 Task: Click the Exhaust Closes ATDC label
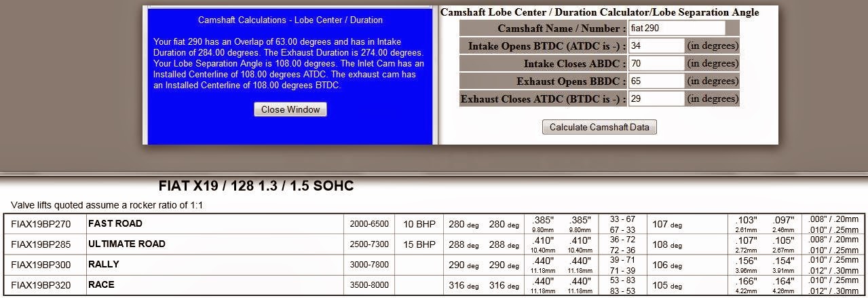544,99
